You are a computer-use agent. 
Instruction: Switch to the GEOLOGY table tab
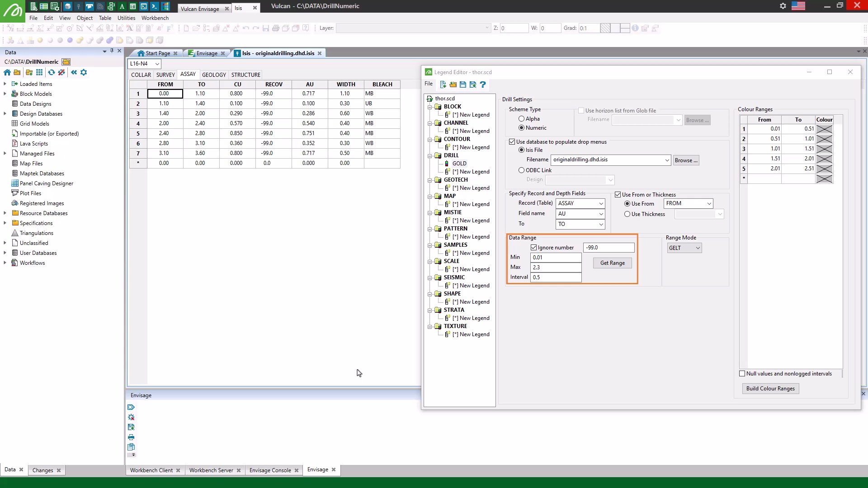coord(214,75)
